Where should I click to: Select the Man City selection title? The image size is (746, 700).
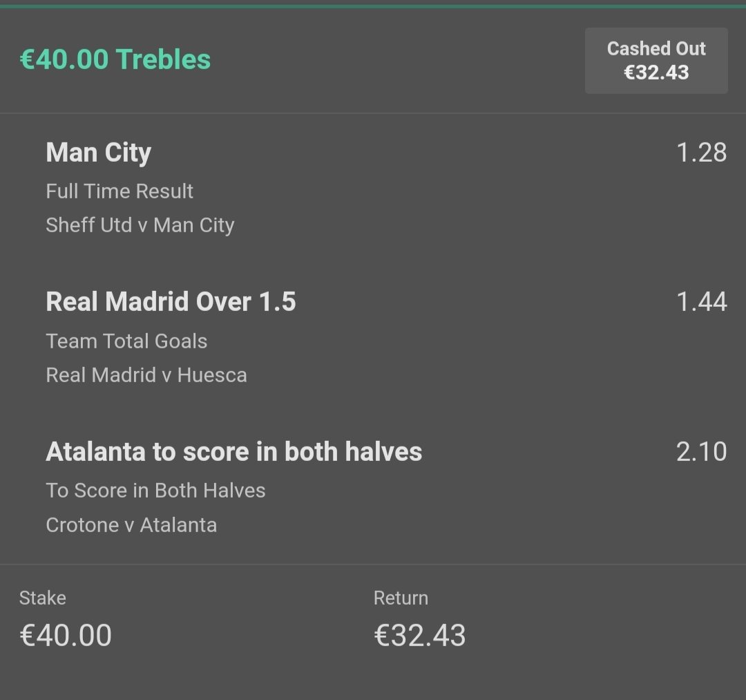point(99,153)
